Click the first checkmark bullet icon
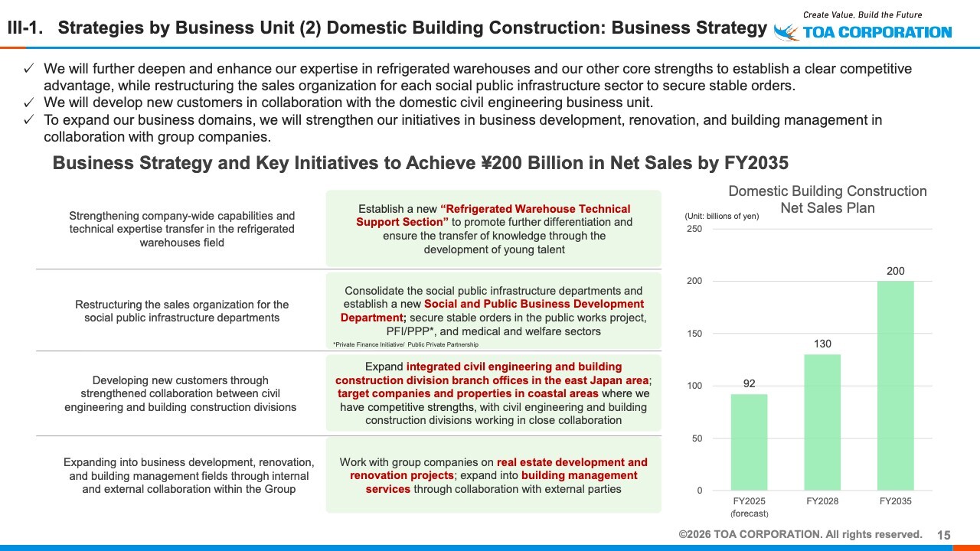The width and height of the screenshot is (980, 551). [28, 69]
